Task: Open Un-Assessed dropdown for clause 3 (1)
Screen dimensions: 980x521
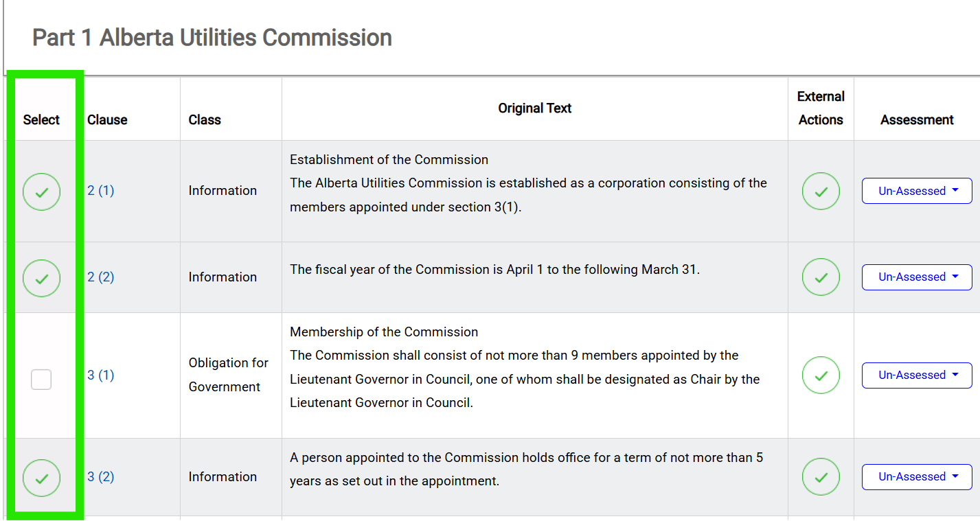Action: pos(917,375)
